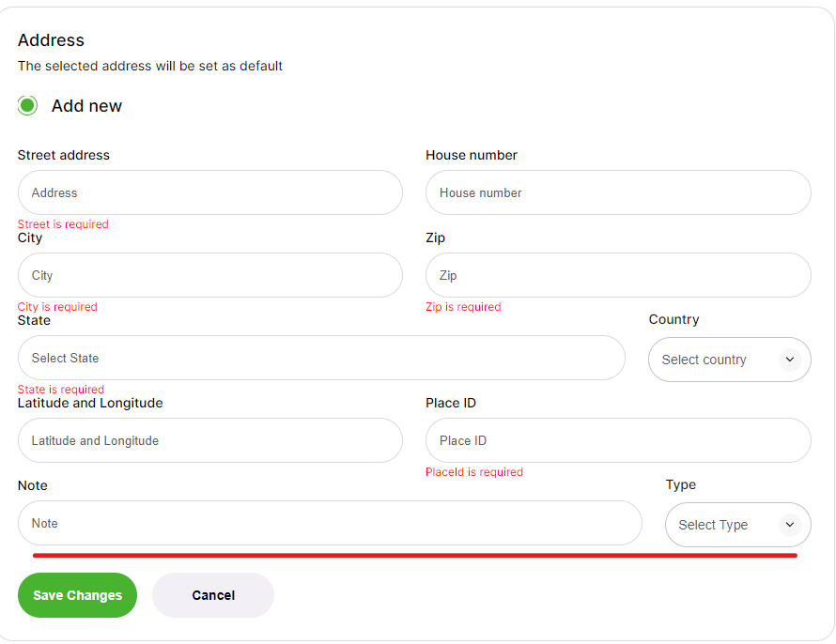Click the Zip input field
Image resolution: width=836 pixels, height=644 pixels.
(x=618, y=275)
